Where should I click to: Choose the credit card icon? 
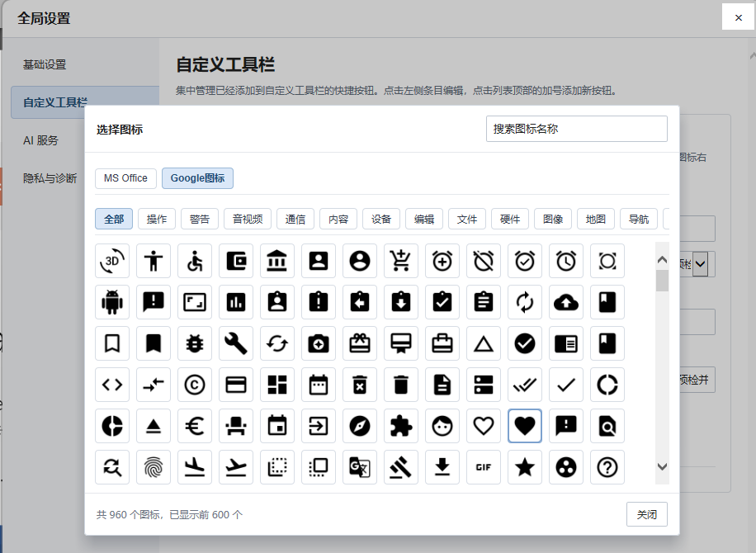(236, 385)
